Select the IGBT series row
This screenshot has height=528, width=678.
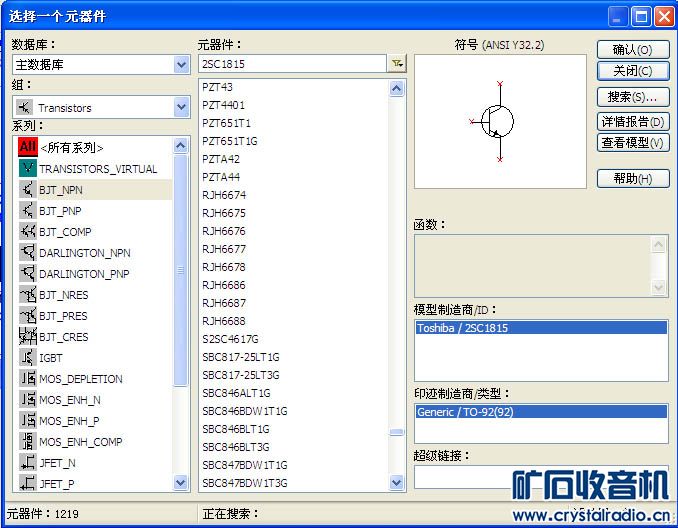(95, 358)
